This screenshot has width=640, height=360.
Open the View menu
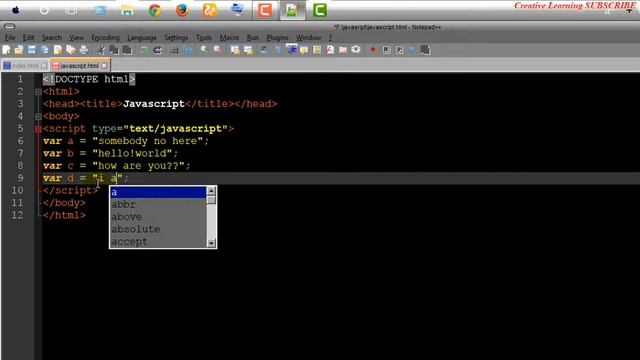[x=76, y=38]
